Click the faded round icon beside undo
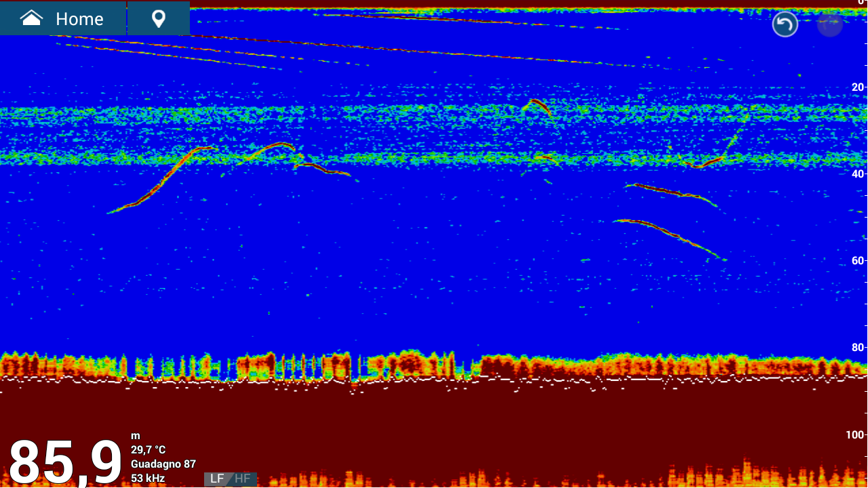The image size is (868, 488). click(x=830, y=25)
